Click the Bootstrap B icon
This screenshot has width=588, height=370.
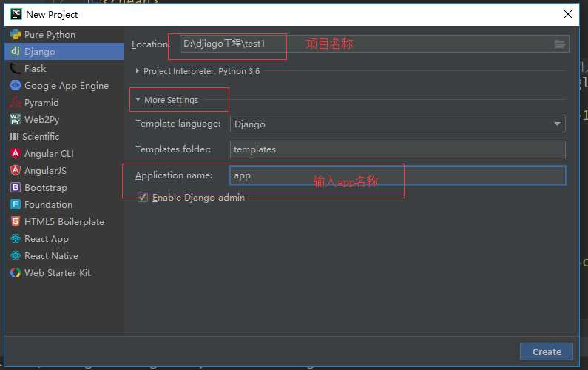pyautogui.click(x=16, y=187)
